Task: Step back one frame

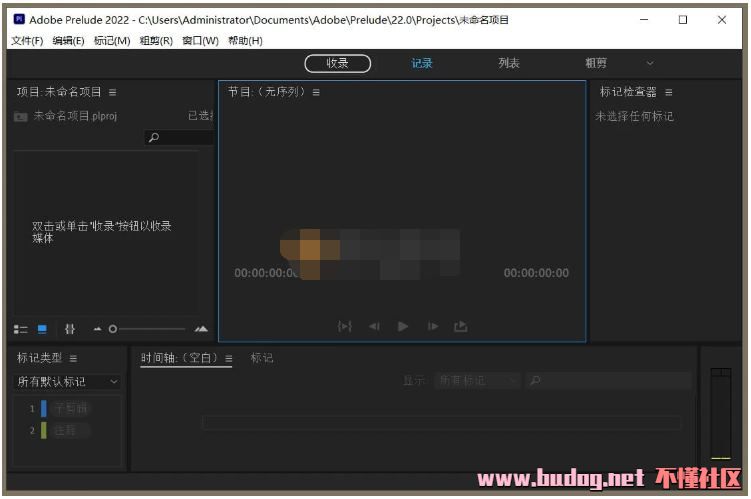Action: coord(375,327)
